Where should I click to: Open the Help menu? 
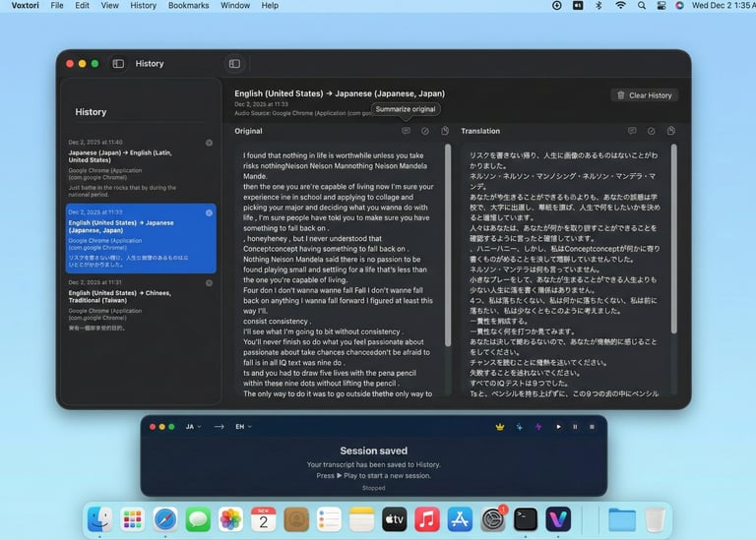point(270,5)
